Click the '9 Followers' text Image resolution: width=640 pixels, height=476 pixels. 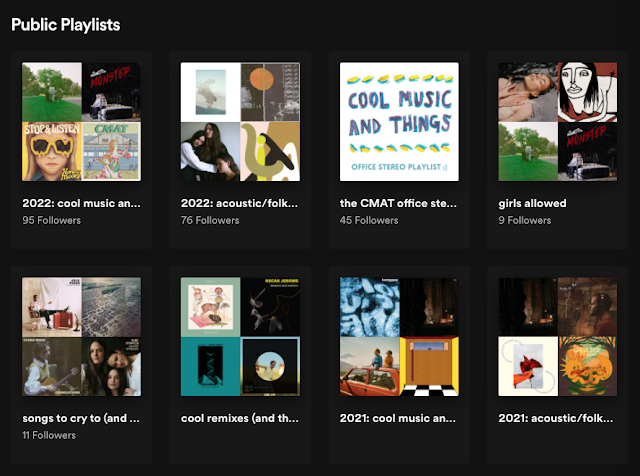(x=524, y=220)
